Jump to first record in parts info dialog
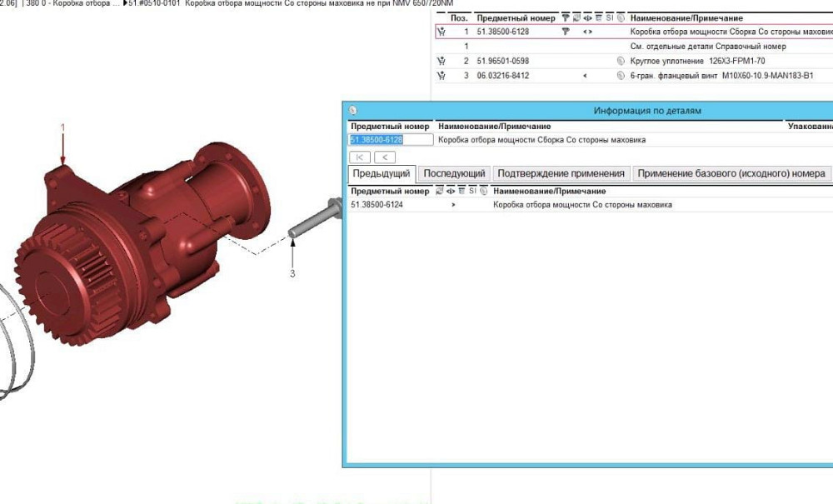Screen dimensions: 833x504 click(359, 157)
